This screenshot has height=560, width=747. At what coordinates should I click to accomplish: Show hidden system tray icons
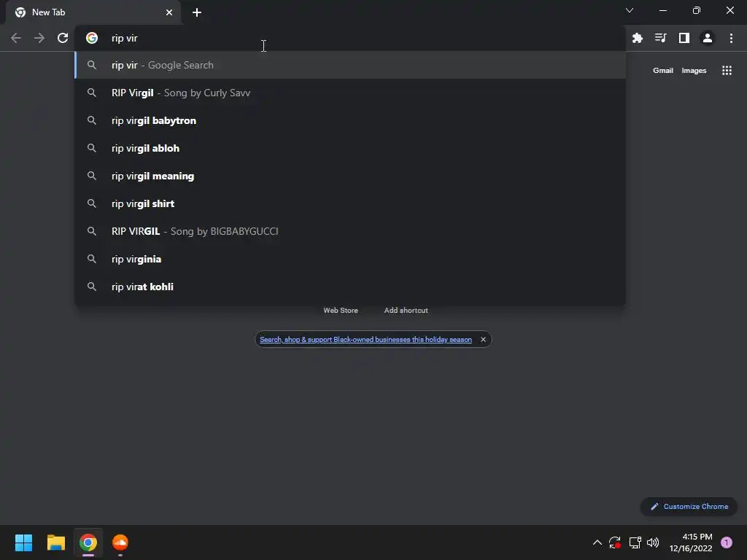(597, 542)
